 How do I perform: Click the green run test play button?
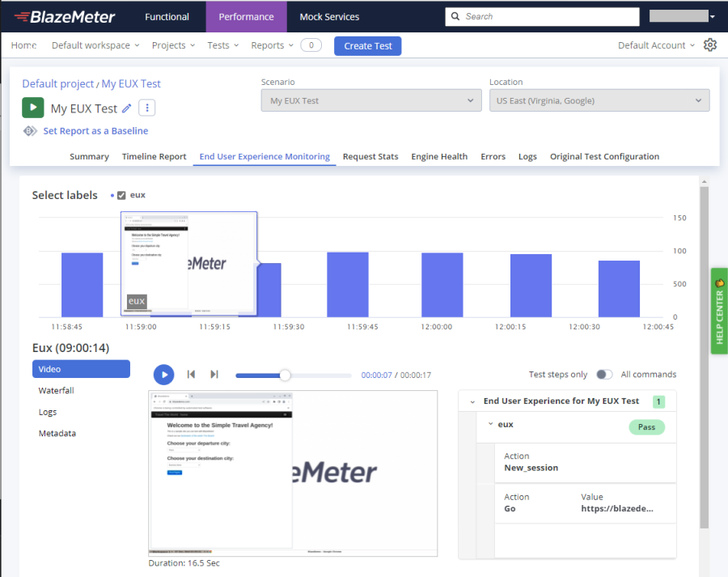tap(33, 108)
